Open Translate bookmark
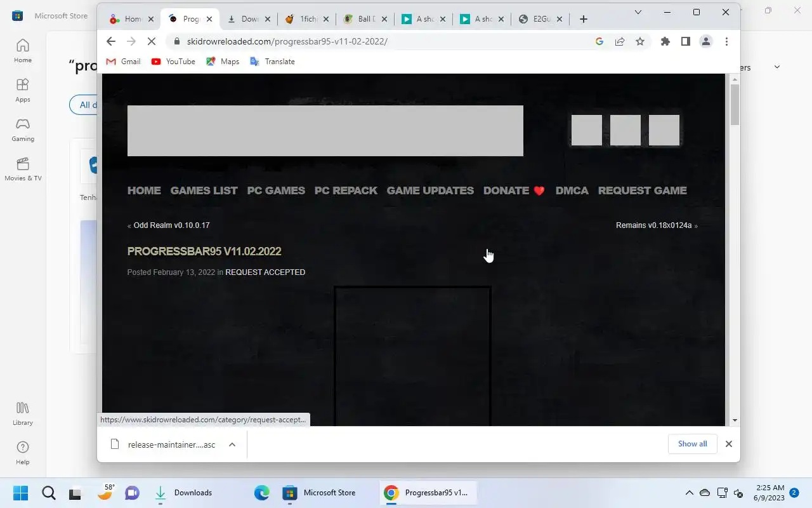 [x=273, y=62]
